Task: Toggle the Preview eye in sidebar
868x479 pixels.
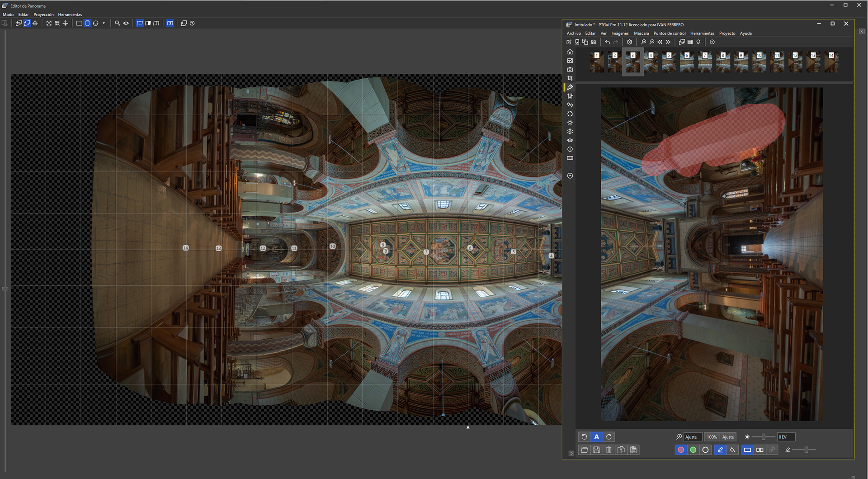Action: 570,140
